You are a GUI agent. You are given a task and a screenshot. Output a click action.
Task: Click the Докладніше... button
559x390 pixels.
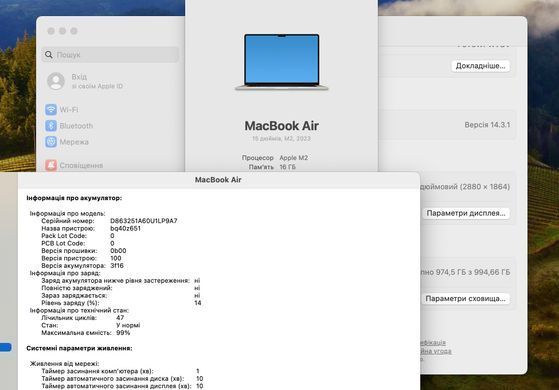tap(480, 66)
